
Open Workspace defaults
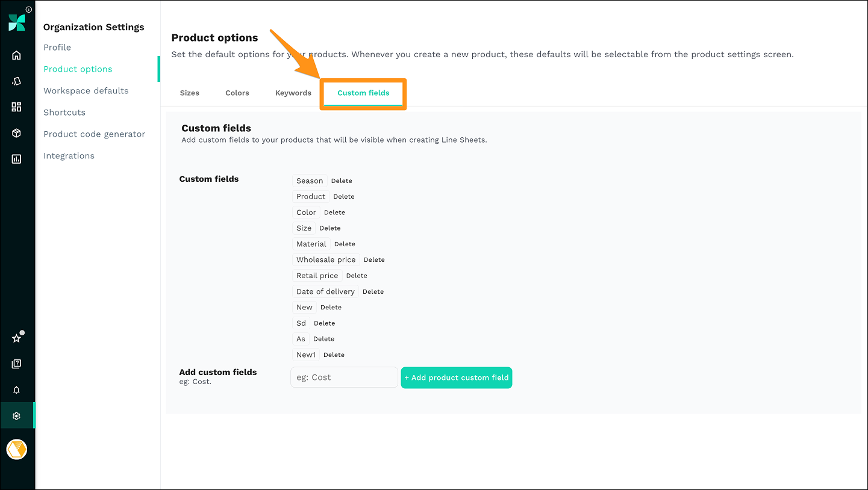(86, 91)
